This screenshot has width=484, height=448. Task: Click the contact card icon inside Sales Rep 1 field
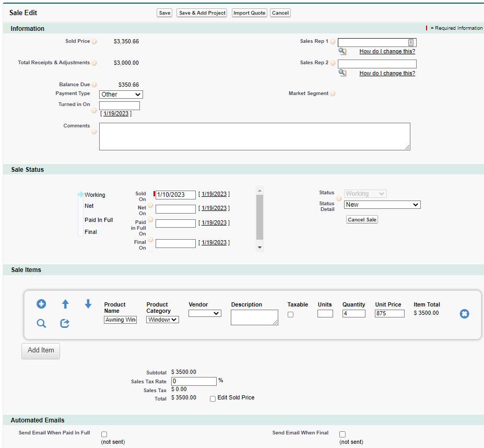(x=411, y=43)
